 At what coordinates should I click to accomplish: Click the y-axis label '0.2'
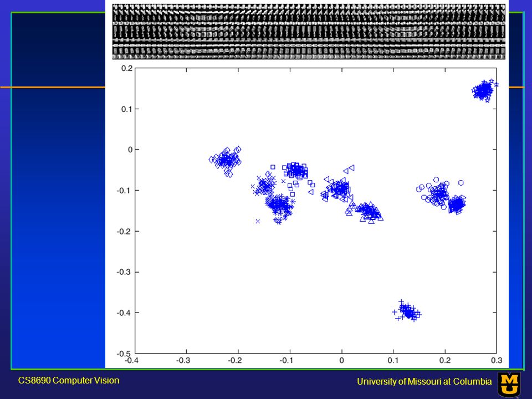point(127,68)
